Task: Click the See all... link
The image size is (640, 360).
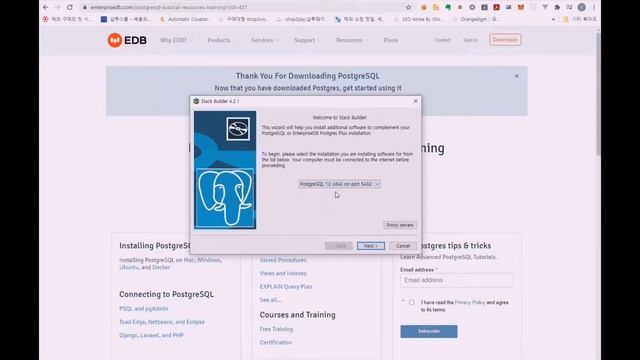Action: pos(270,300)
